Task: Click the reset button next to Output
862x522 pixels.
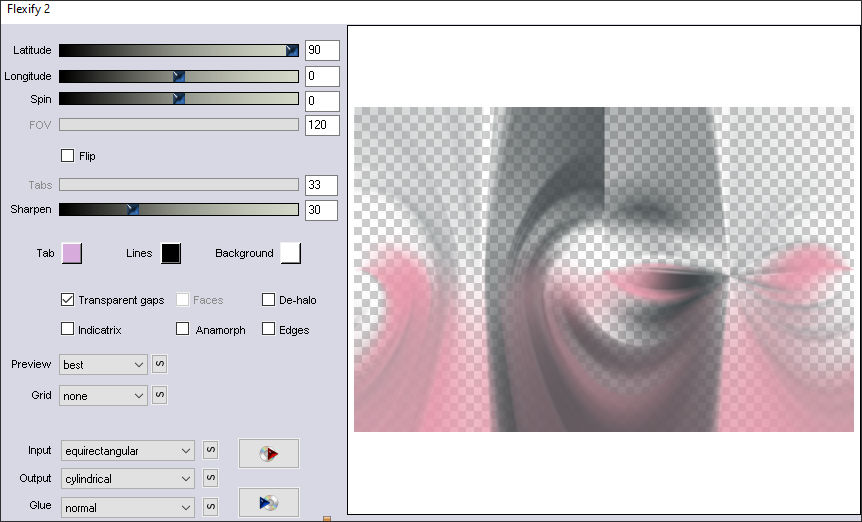Action: pos(211,478)
